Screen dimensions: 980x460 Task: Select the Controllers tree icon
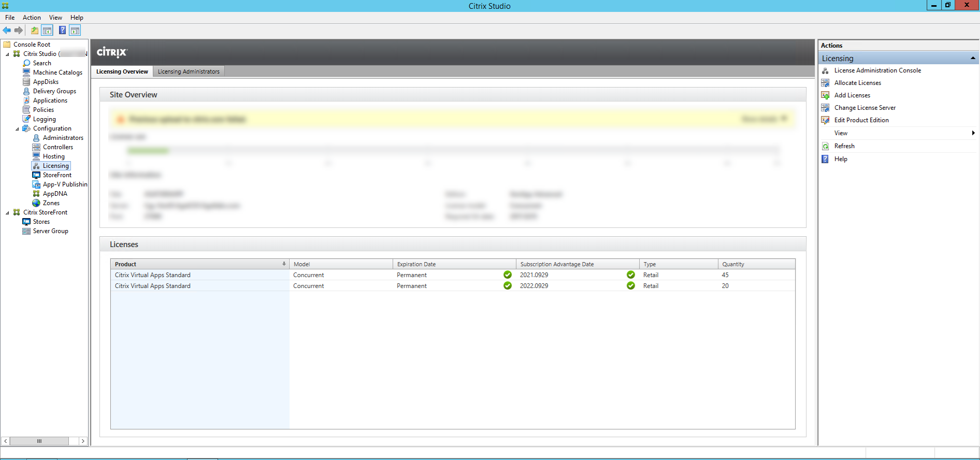(x=36, y=147)
